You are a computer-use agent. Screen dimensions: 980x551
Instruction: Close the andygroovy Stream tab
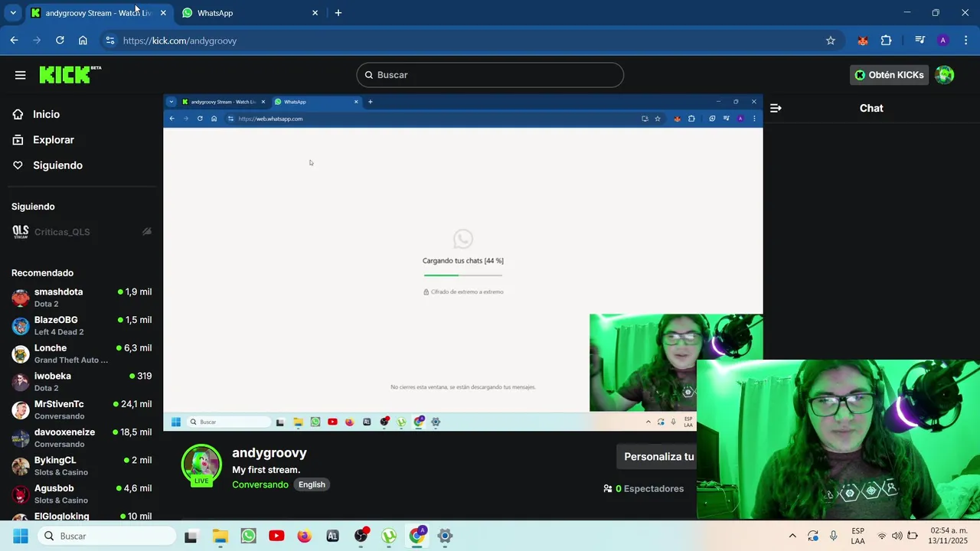pos(163,13)
